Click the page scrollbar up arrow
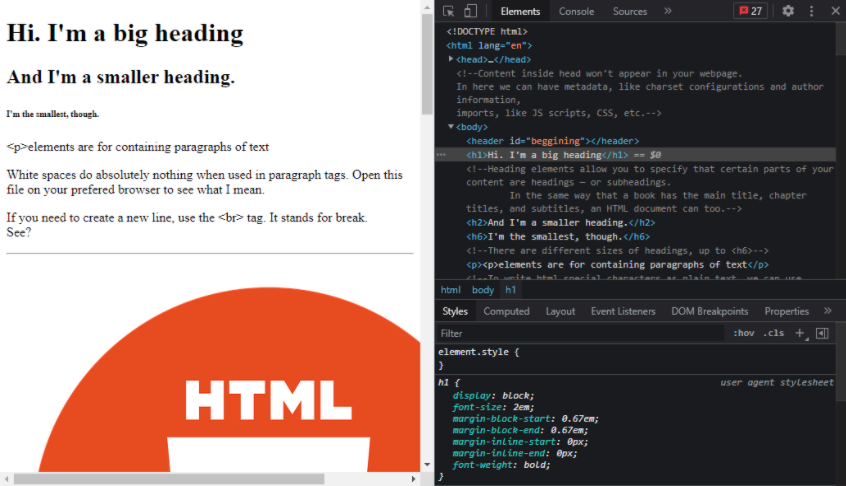Screen dimensions: 846x486 [x=427, y=7]
